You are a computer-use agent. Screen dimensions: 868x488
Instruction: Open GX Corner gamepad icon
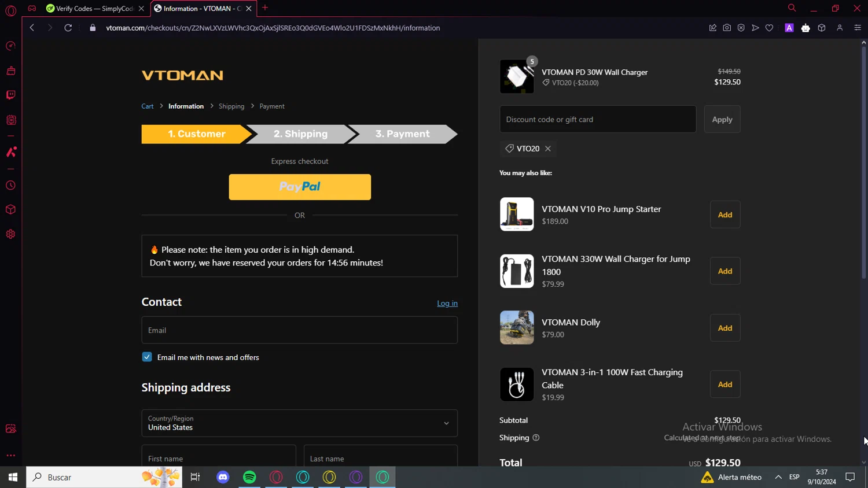pyautogui.click(x=32, y=8)
